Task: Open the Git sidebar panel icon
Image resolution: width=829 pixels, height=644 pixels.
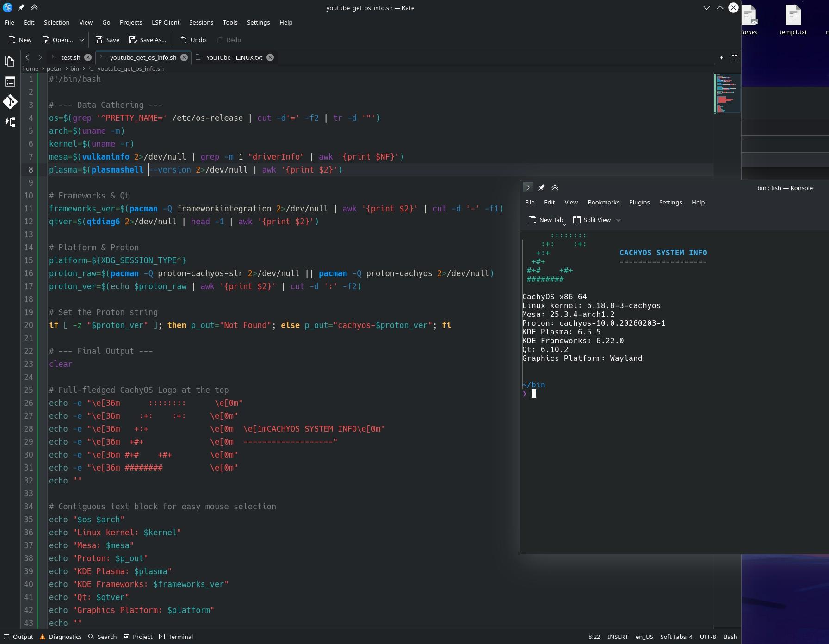Action: tap(10, 102)
